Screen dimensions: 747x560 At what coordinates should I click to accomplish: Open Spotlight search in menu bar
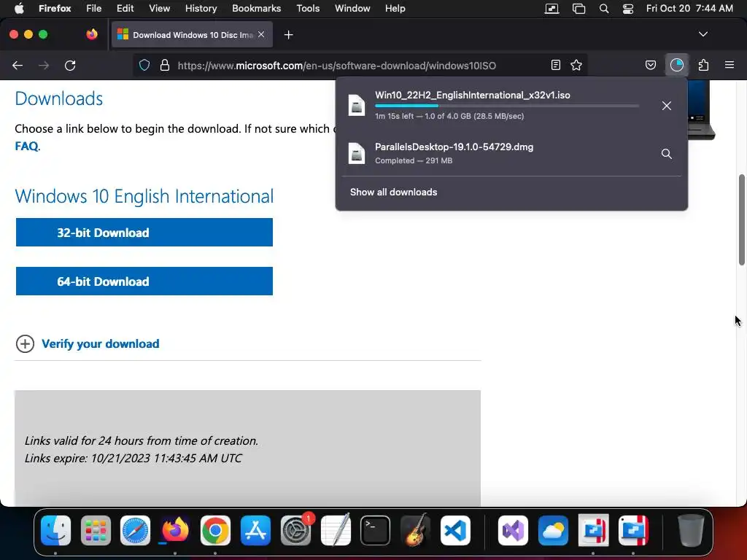603,9
